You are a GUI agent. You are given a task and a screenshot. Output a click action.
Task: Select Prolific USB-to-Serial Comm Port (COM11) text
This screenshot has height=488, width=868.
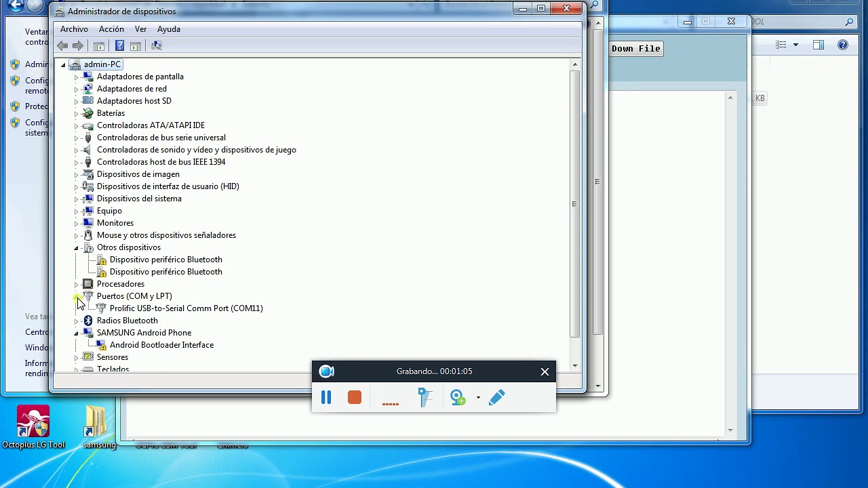[186, 308]
